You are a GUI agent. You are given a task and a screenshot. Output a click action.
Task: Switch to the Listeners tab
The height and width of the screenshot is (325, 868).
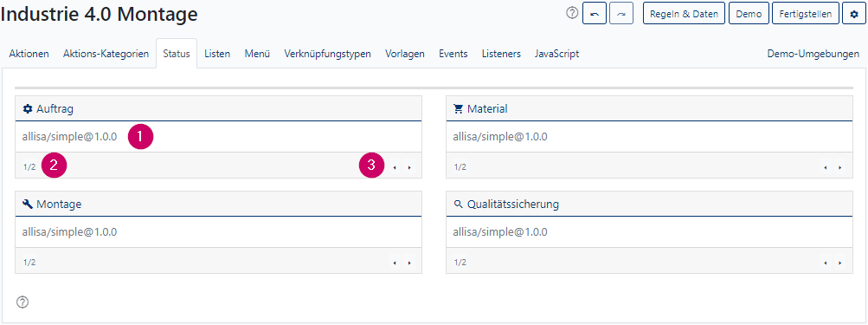501,54
